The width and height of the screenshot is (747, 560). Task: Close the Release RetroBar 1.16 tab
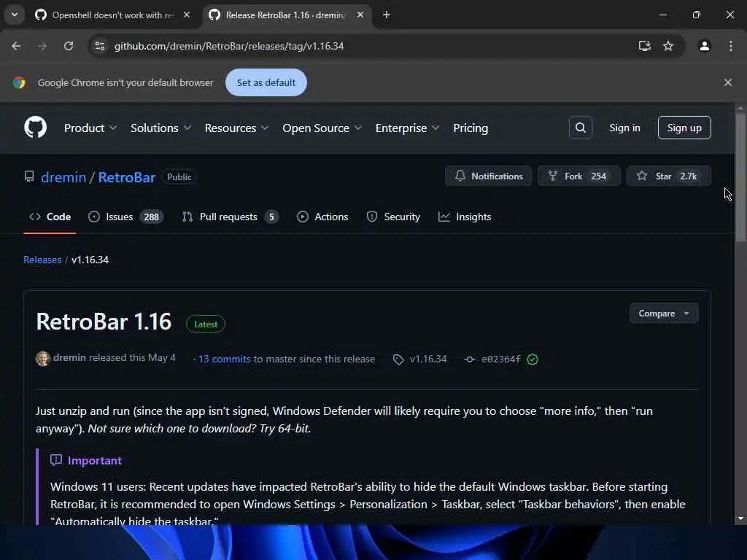point(360,15)
